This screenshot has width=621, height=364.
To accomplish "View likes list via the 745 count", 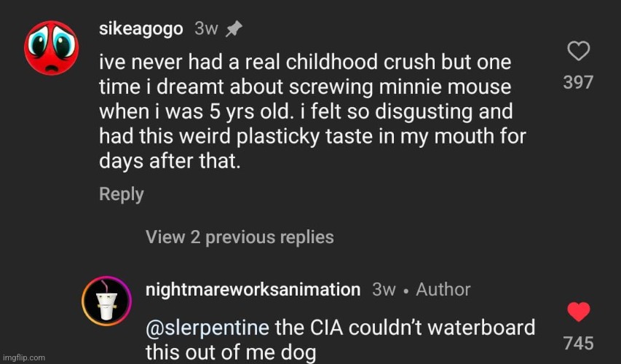I will (578, 343).
